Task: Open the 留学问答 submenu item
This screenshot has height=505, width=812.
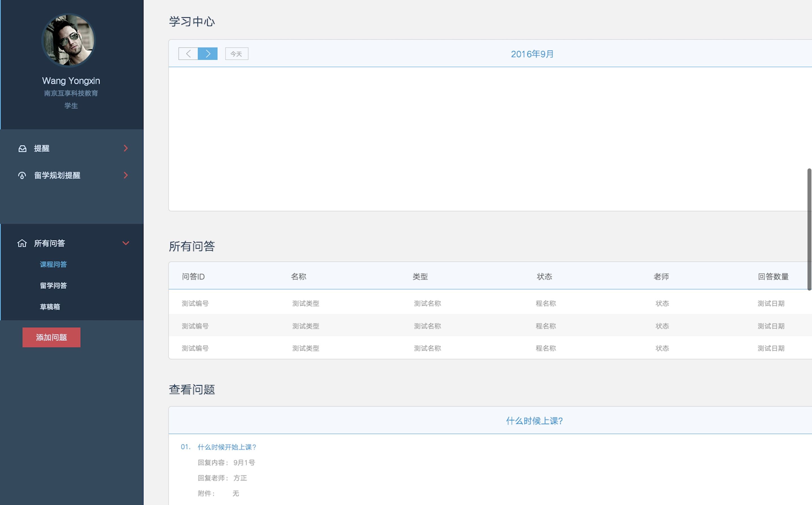Action: click(53, 286)
